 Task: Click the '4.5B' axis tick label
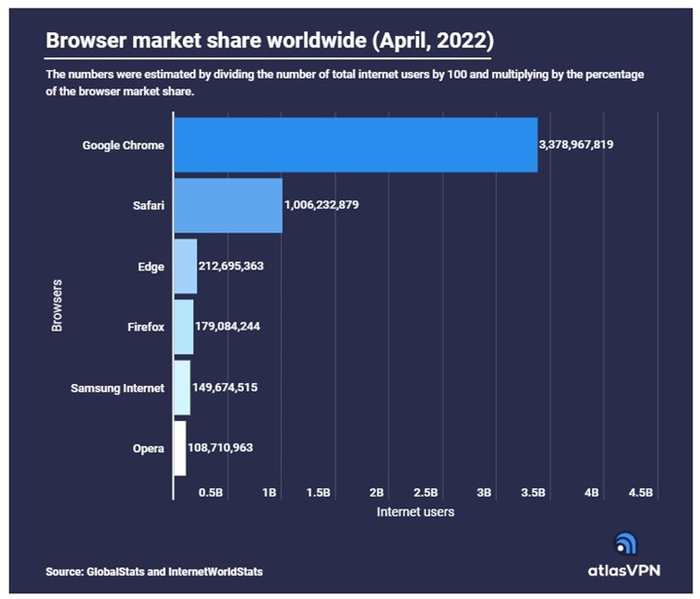[x=641, y=493]
